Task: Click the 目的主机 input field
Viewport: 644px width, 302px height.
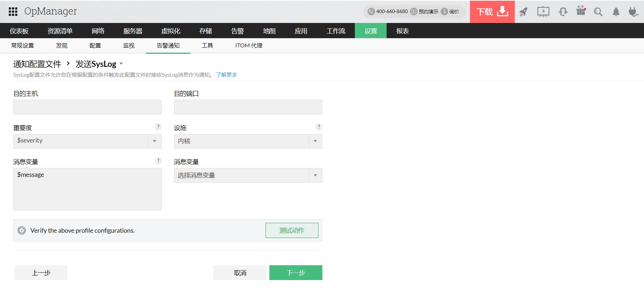Action: 88,107
